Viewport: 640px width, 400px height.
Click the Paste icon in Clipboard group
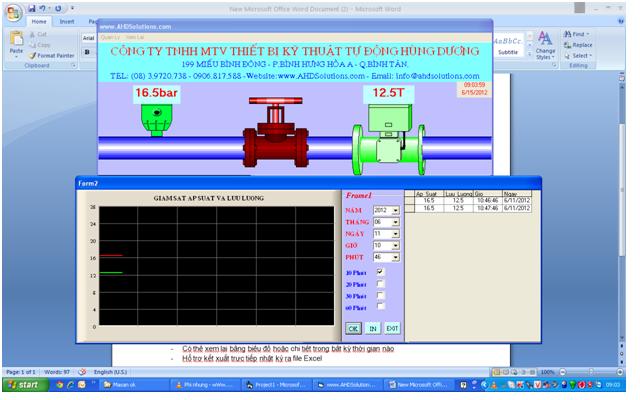pyautogui.click(x=16, y=45)
